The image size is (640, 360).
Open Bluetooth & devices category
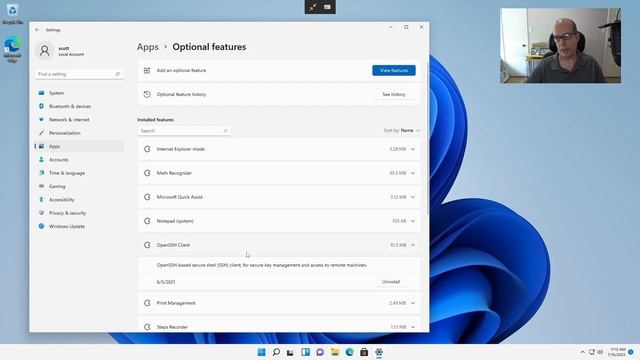79,106
